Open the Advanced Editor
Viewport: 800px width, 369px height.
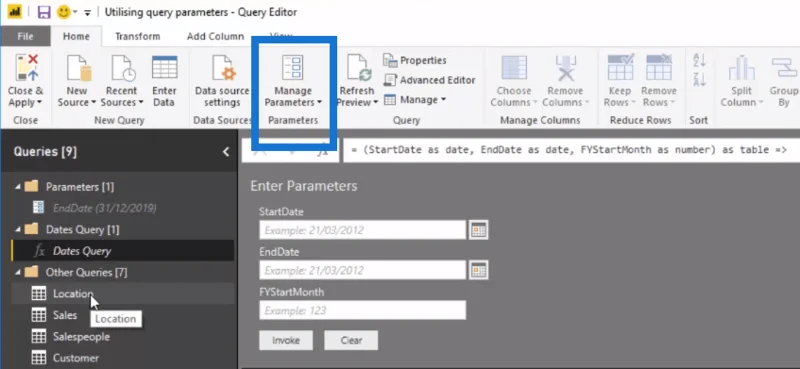tap(430, 80)
